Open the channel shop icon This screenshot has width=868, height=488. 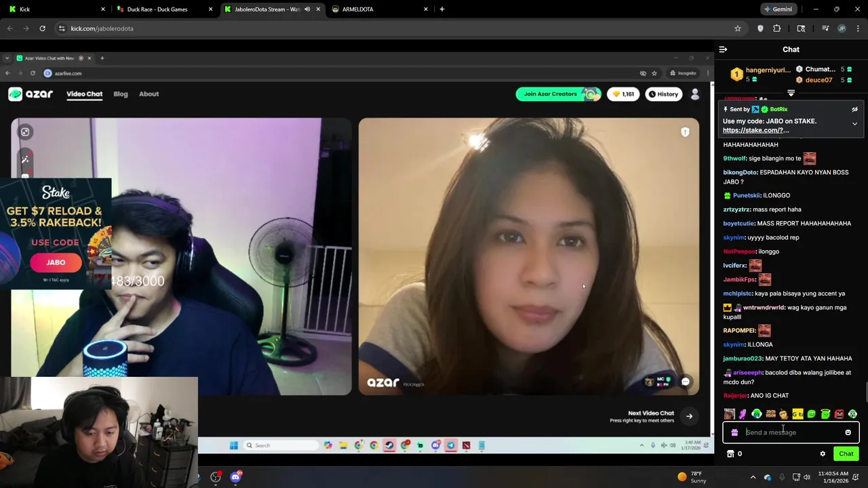pyautogui.click(x=730, y=454)
